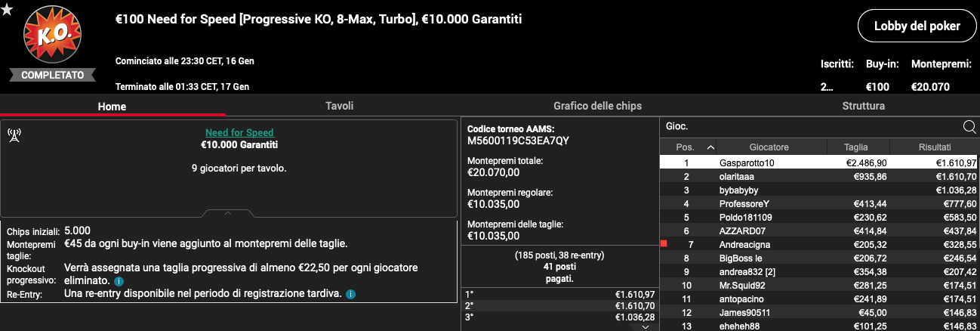Click the broadcast antenna icon
The width and height of the screenshot is (980, 331).
coord(14,135)
